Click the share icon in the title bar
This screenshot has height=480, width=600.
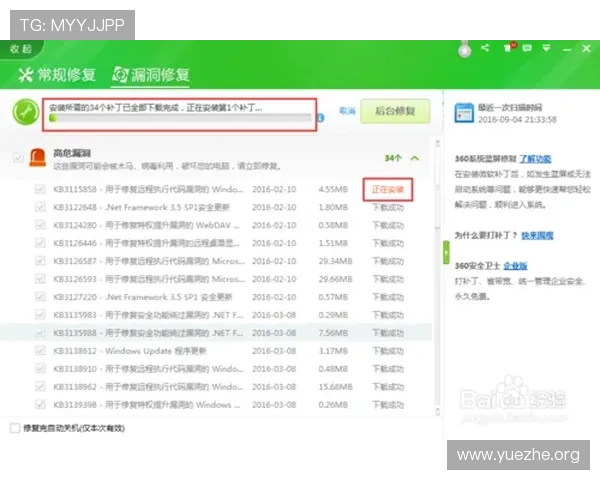[x=485, y=48]
